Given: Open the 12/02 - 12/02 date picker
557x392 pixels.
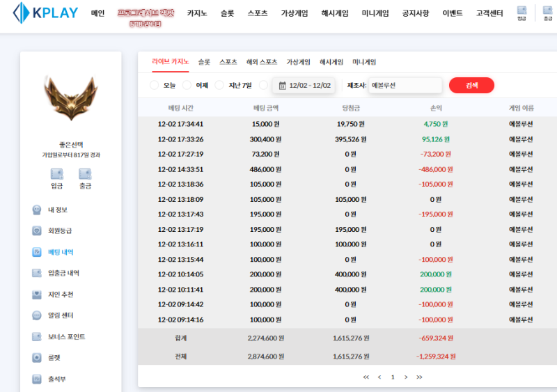Looking at the screenshot, I should (x=304, y=86).
